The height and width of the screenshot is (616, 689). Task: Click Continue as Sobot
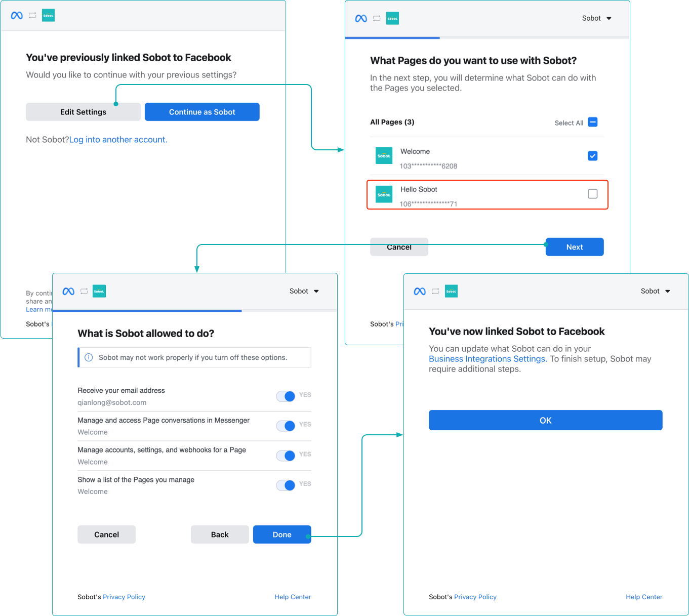point(202,112)
